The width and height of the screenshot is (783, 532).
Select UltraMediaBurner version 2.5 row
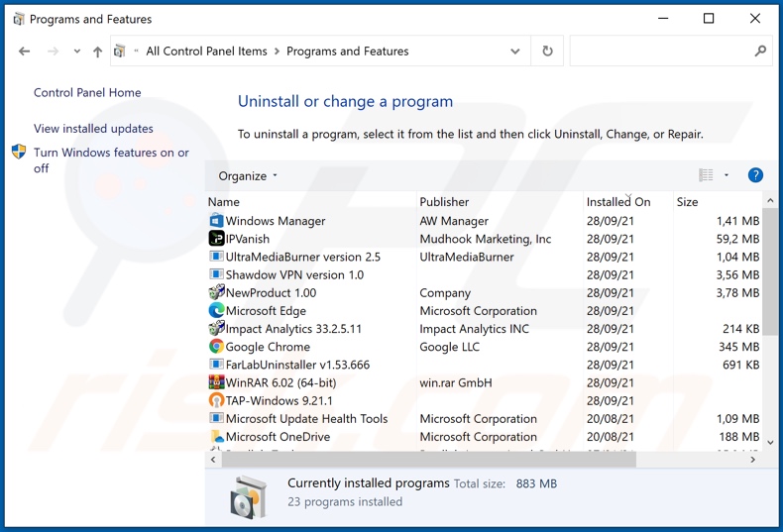(x=484, y=257)
